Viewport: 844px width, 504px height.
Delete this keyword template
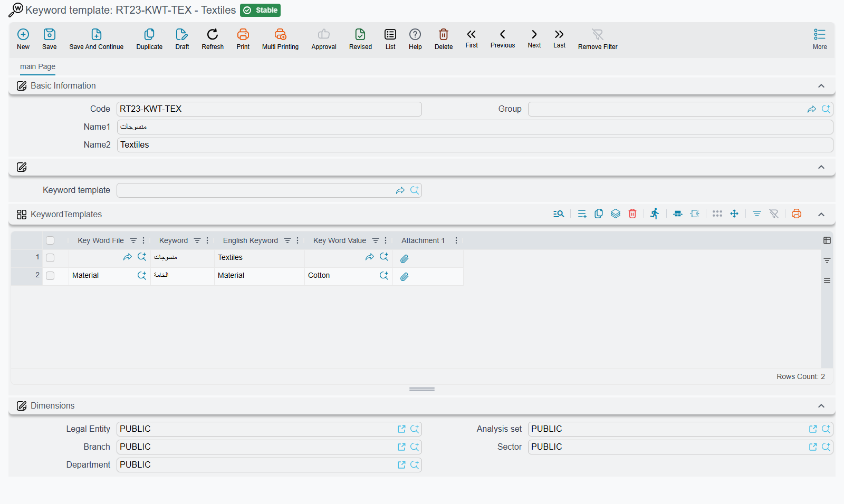444,39
